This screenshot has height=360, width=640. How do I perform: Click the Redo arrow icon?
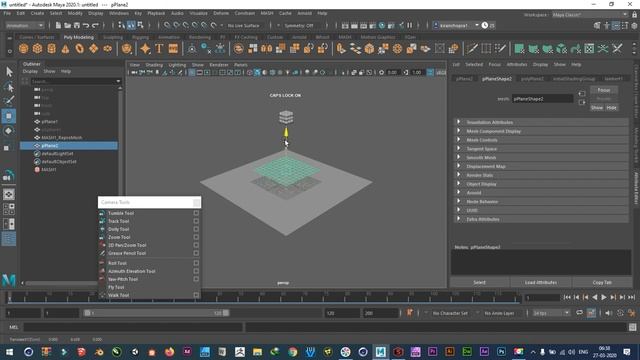[x=95, y=25]
